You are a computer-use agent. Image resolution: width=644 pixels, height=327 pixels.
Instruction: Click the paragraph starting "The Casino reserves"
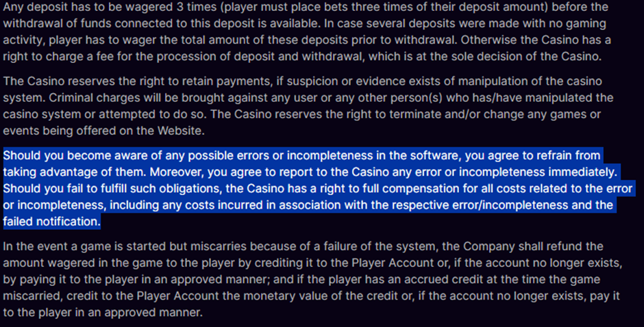(x=308, y=106)
